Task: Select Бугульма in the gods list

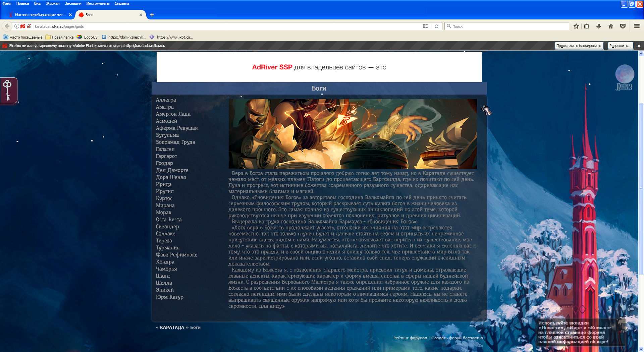Action: (x=167, y=135)
